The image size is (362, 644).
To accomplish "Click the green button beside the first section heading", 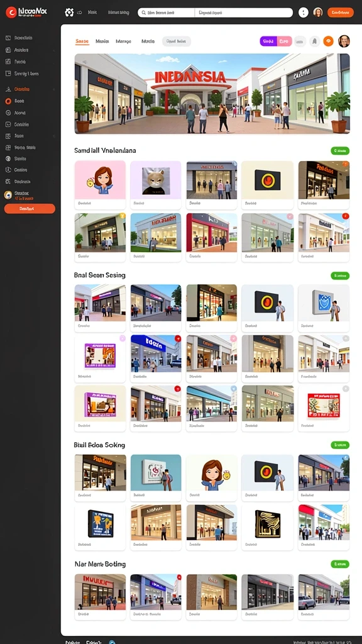I will pos(340,151).
